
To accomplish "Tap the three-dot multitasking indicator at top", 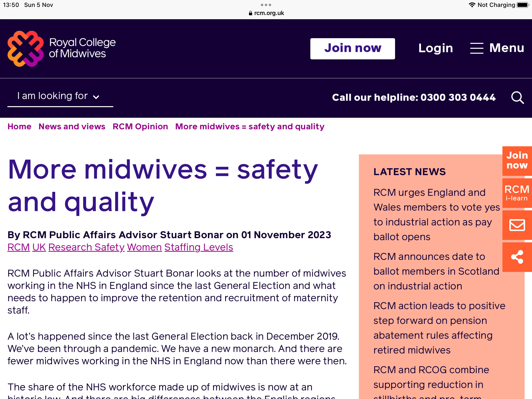I will click(x=266, y=5).
